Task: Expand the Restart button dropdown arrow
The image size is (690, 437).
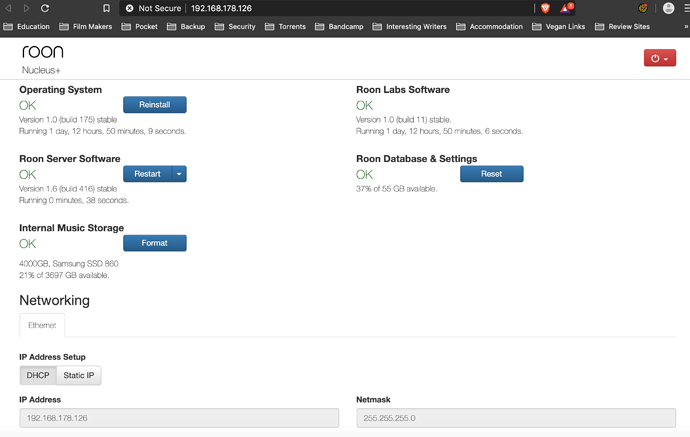Action: click(x=179, y=174)
